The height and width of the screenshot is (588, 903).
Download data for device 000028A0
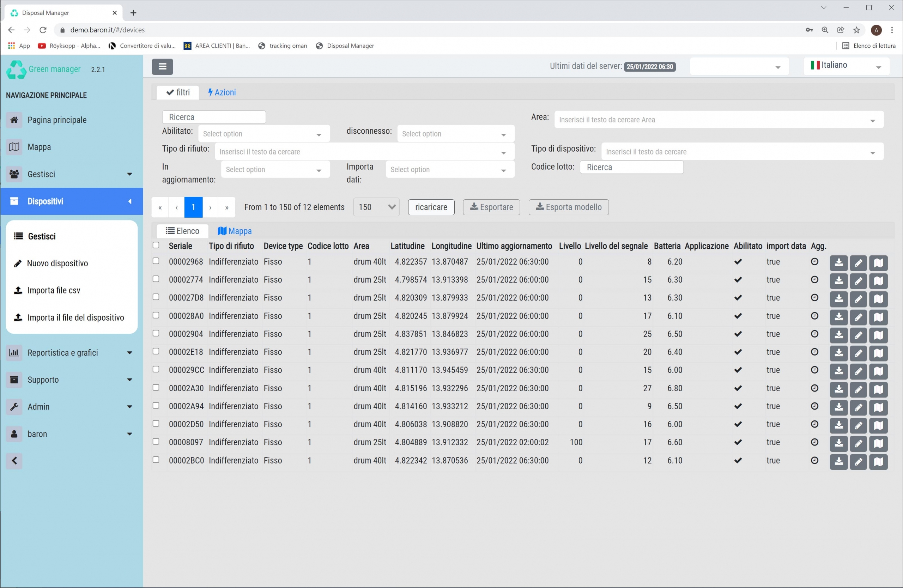click(838, 317)
